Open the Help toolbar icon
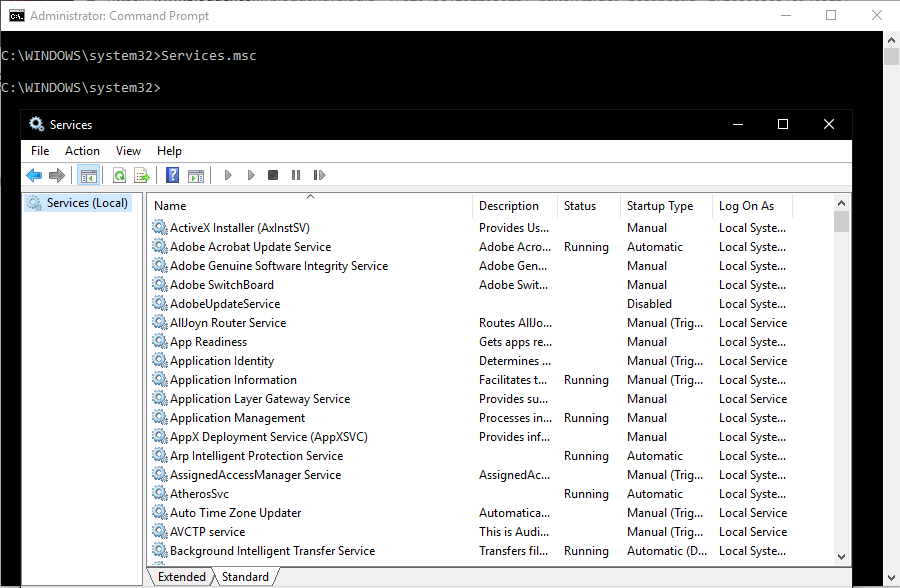Image resolution: width=900 pixels, height=588 pixels. 172,175
